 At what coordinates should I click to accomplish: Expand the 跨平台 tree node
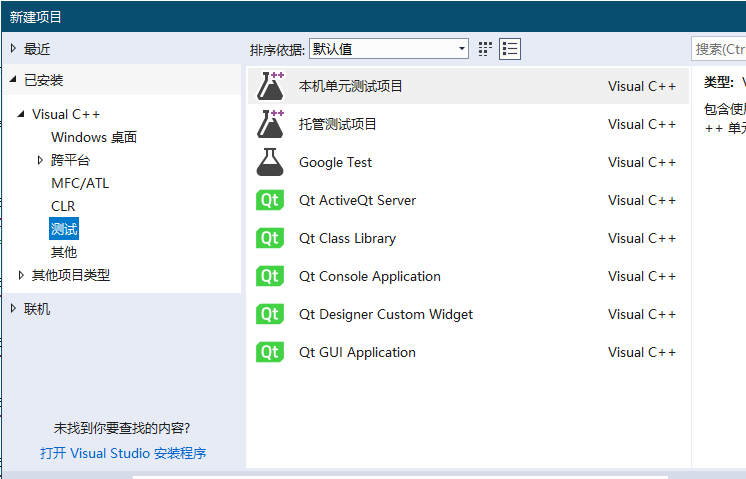point(40,160)
